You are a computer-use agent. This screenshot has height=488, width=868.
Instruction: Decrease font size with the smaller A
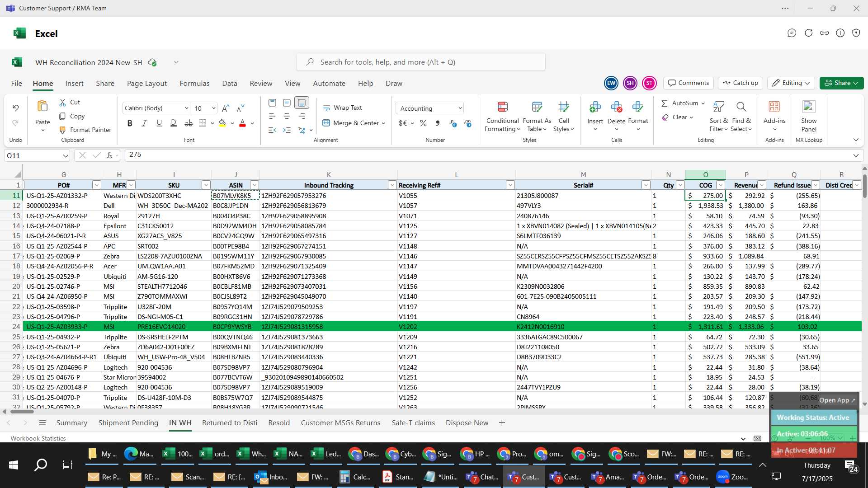click(241, 108)
